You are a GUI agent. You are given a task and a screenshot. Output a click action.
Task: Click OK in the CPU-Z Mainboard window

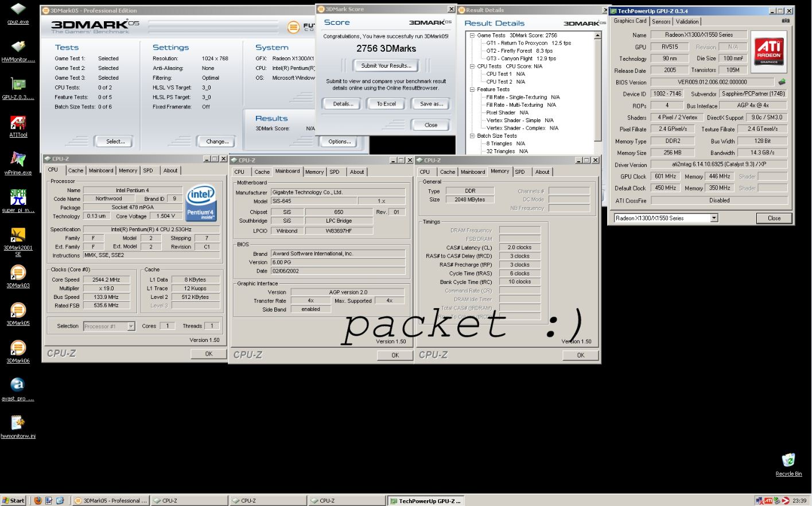point(395,355)
